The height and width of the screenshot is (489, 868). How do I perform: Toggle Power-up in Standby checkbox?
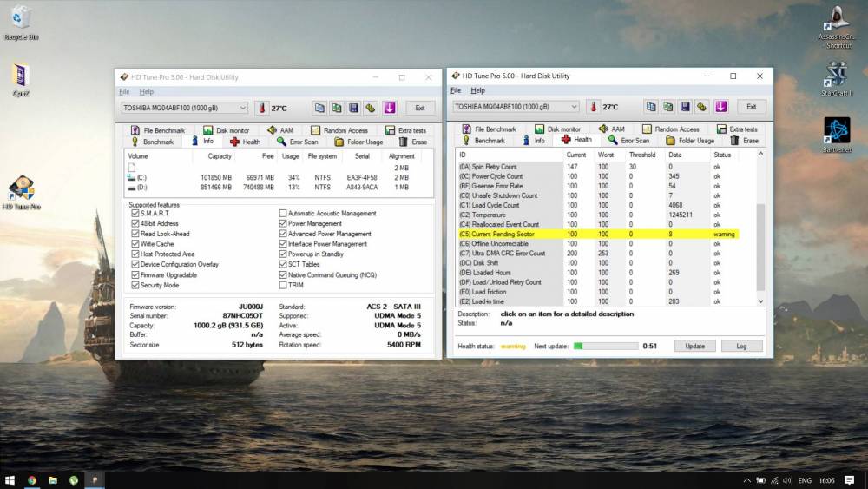283,254
